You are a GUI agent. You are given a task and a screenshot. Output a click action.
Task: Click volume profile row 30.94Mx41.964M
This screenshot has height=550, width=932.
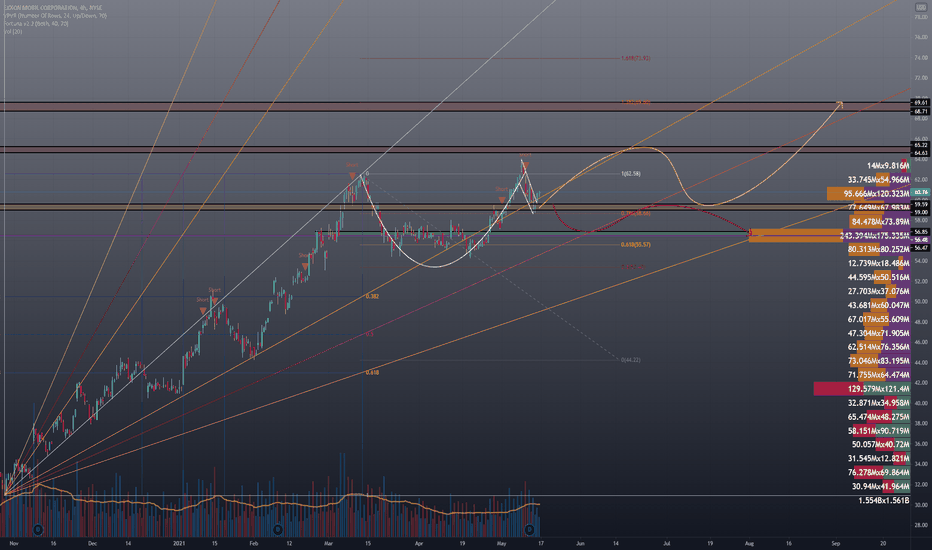coord(880,486)
